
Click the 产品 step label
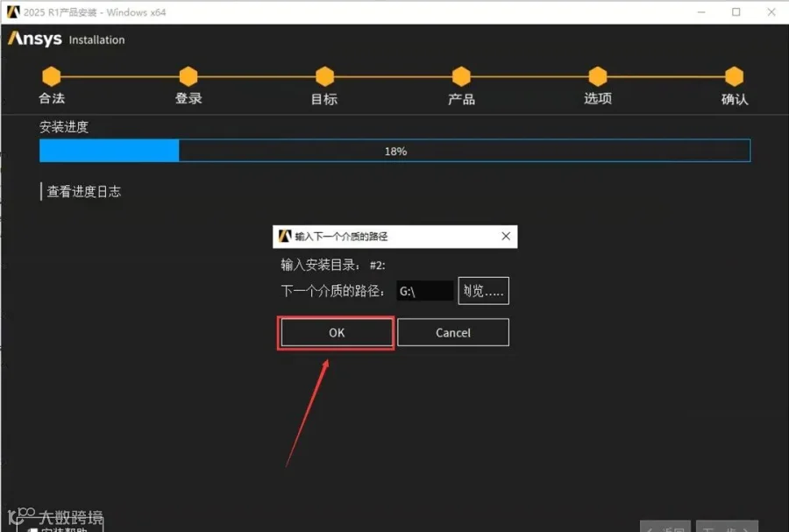pyautogui.click(x=461, y=99)
